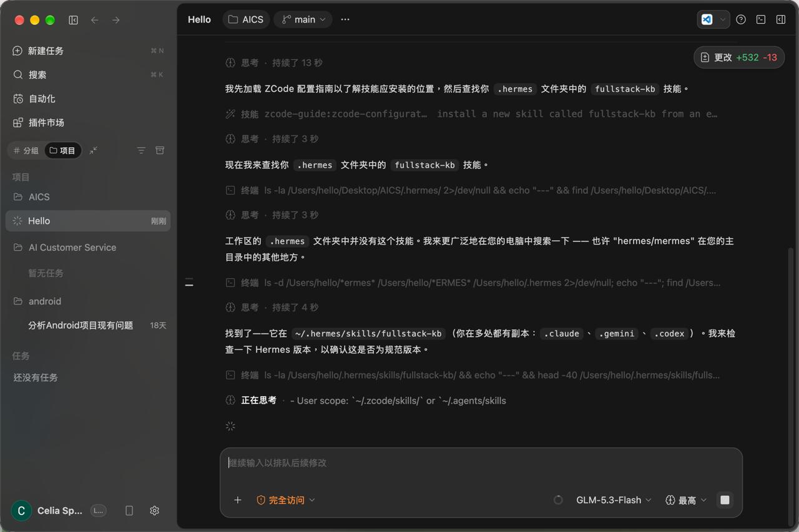Expand the 技能 zcode-guide row
The height and width of the screenshot is (532, 799).
(471, 114)
